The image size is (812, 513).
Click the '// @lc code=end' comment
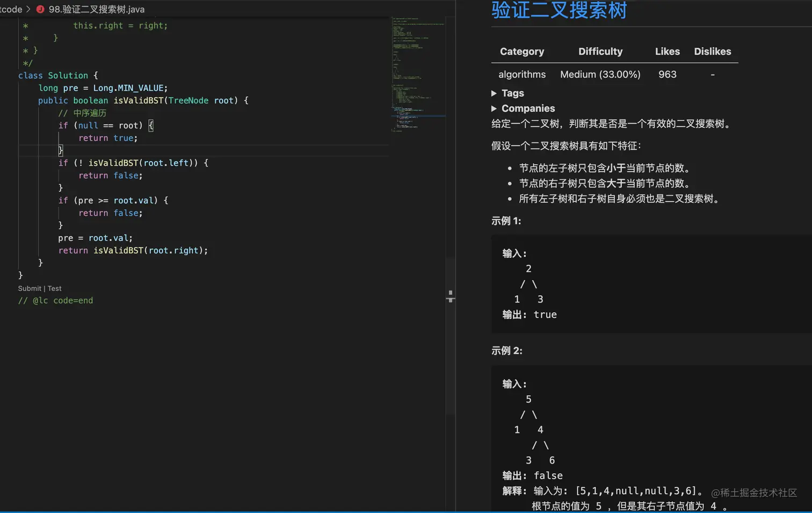pyautogui.click(x=55, y=301)
